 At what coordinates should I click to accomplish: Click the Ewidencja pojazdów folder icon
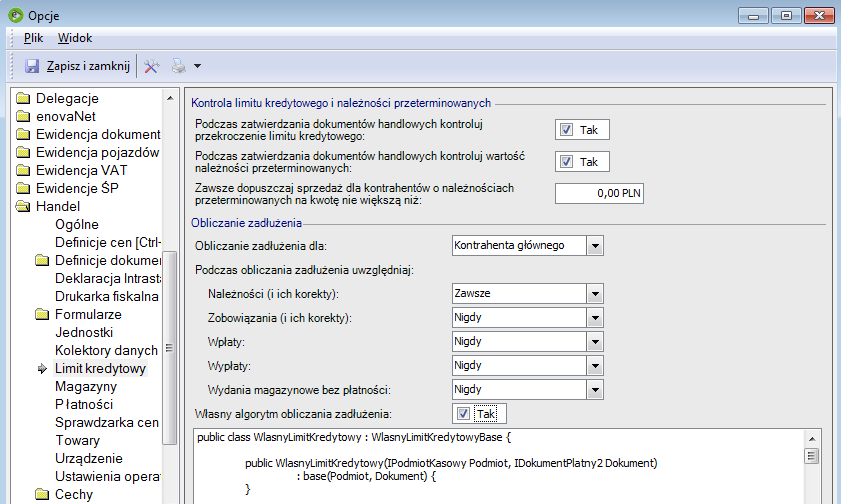coord(23,152)
